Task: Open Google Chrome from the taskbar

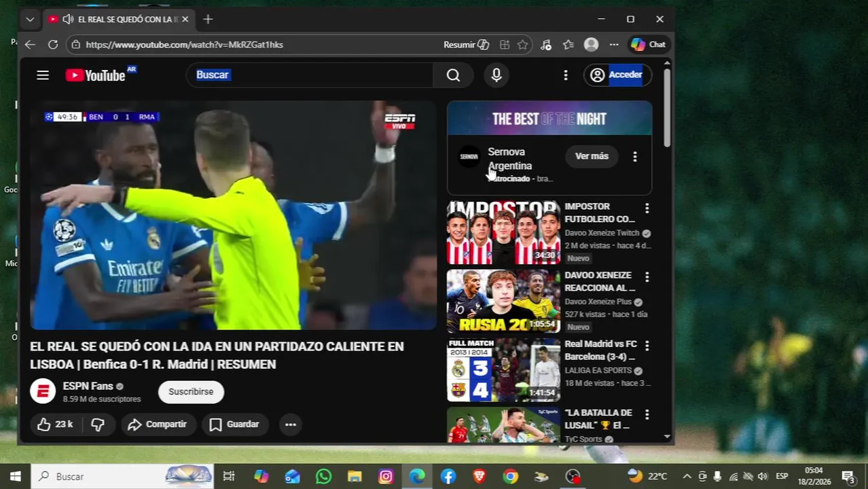Action: pyautogui.click(x=511, y=476)
